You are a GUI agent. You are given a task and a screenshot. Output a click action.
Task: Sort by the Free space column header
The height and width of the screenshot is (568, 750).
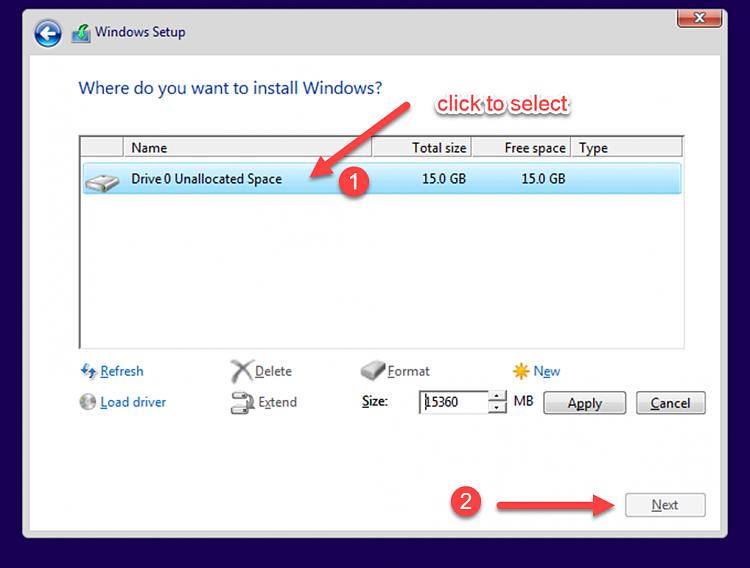coord(521,147)
